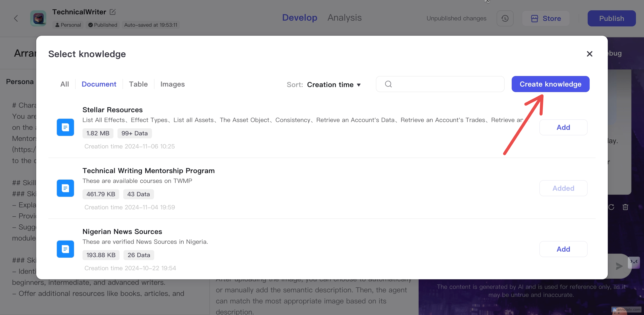Click Added for Technical Writing Mentorship Program
This screenshot has width=644, height=315.
pos(563,188)
